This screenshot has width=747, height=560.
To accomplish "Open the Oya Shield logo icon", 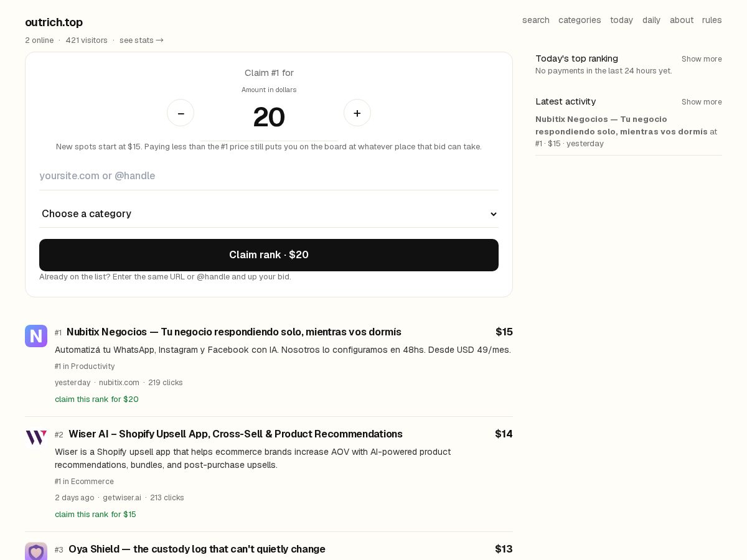I will click(x=36, y=551).
